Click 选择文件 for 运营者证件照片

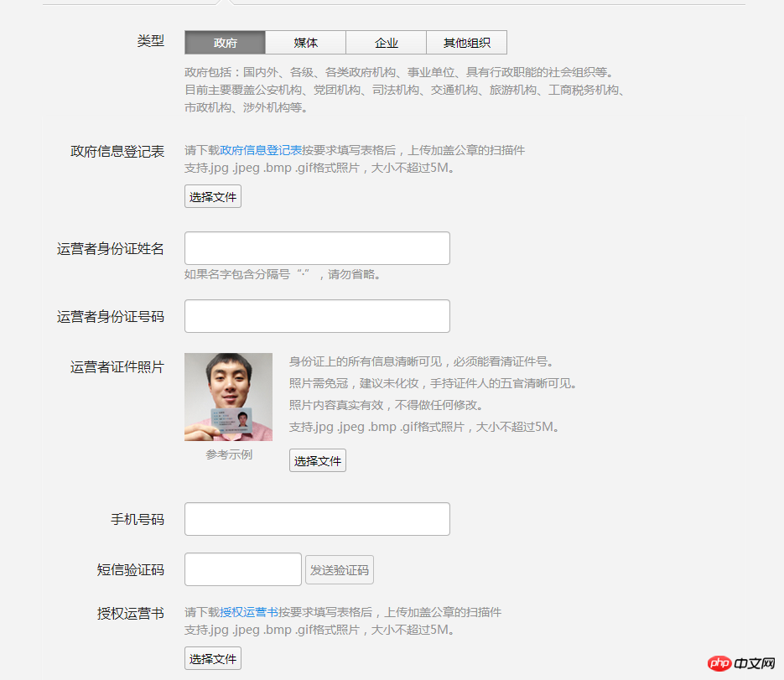pos(318,460)
